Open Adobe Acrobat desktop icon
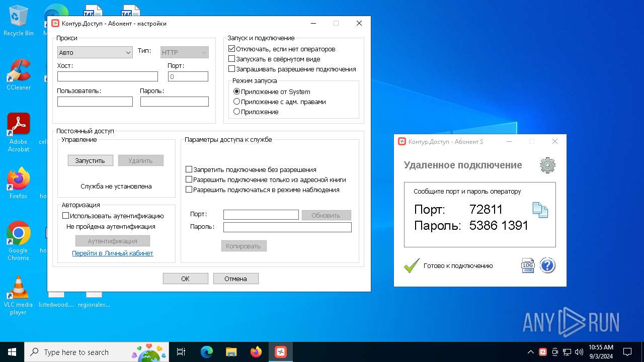 (19, 133)
